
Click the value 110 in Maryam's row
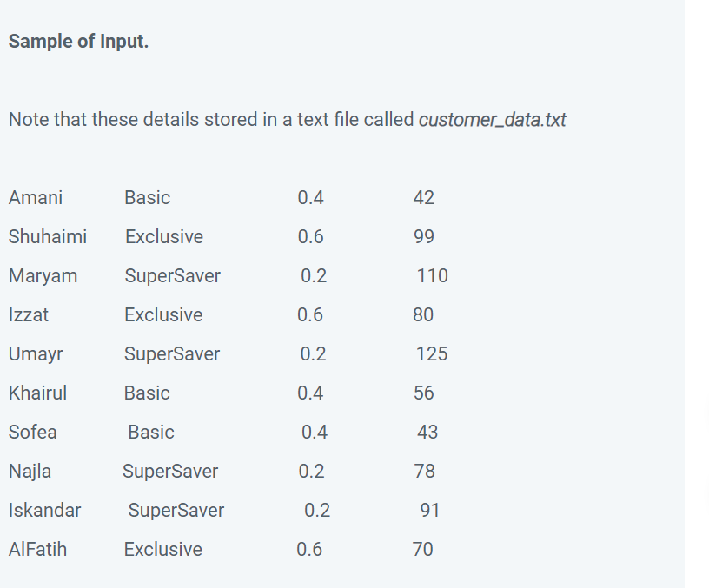[433, 276]
